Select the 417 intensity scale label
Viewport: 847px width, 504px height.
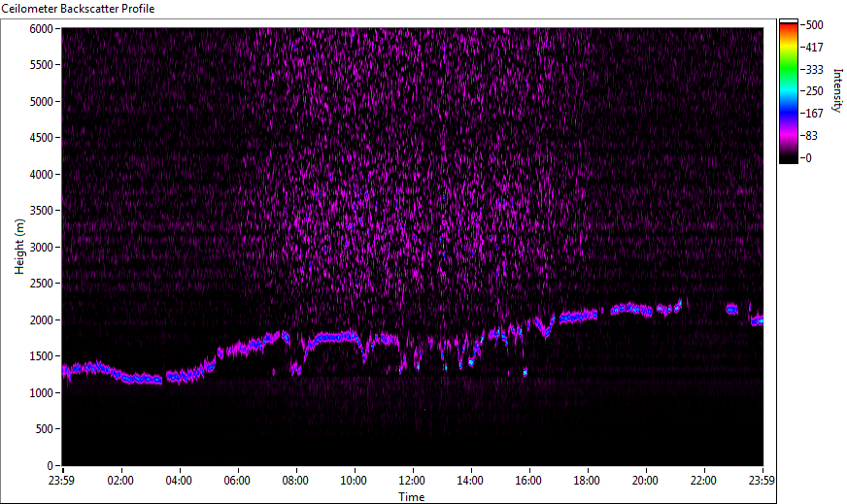(814, 48)
